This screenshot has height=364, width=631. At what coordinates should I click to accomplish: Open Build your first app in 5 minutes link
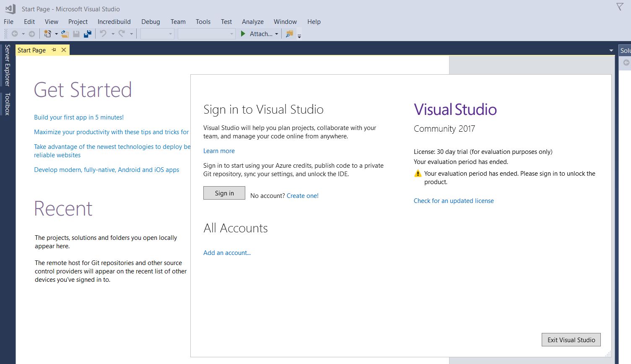[x=79, y=117]
